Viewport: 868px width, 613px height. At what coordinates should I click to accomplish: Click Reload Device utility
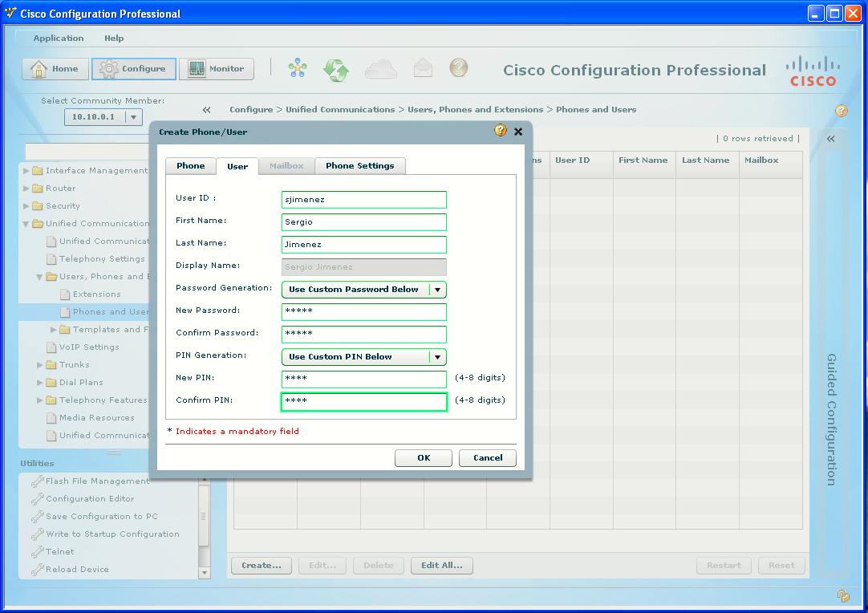coord(77,570)
